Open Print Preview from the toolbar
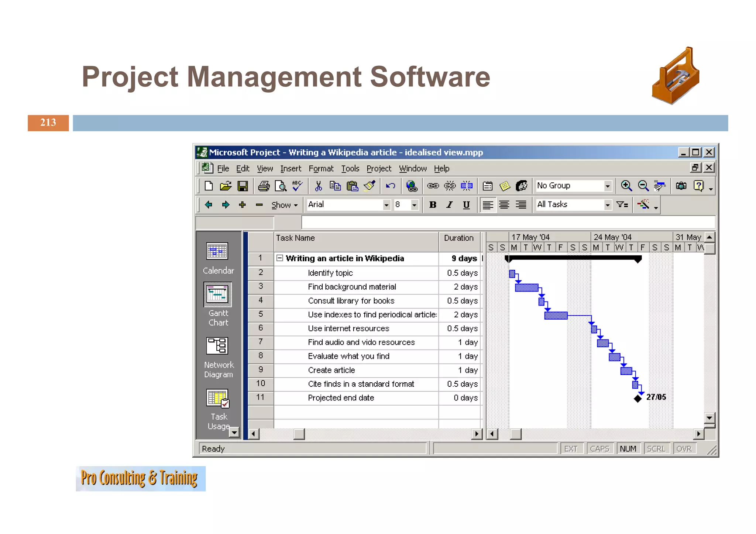Screen dimensions: 756x534 (281, 186)
